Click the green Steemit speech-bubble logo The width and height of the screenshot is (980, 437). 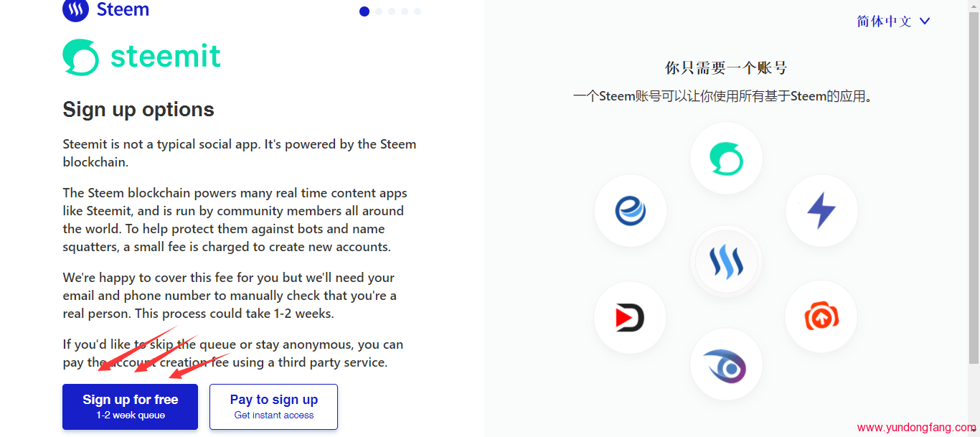(80, 57)
